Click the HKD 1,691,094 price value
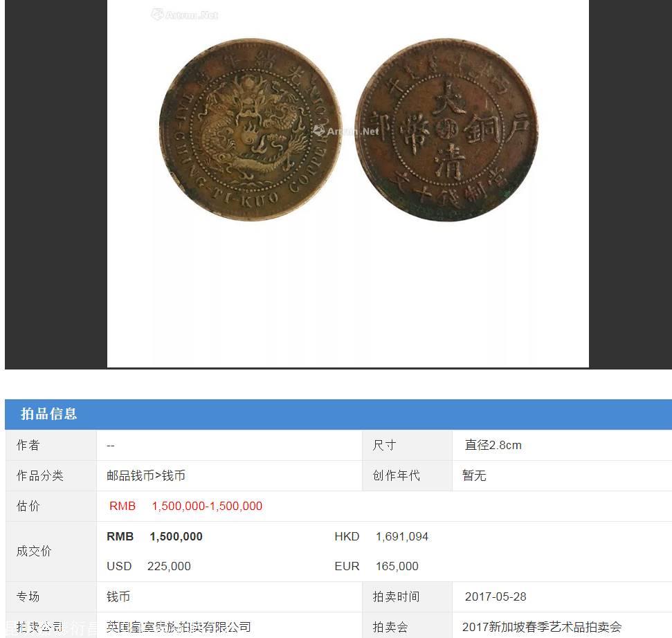 [x=381, y=536]
